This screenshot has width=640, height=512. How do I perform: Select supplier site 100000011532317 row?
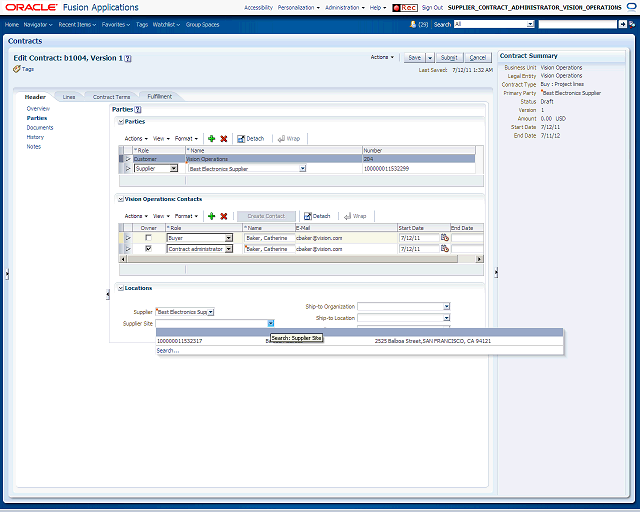pos(360,341)
